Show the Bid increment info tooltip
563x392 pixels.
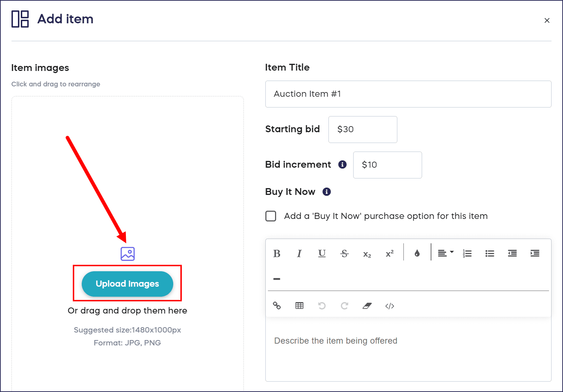click(x=342, y=164)
